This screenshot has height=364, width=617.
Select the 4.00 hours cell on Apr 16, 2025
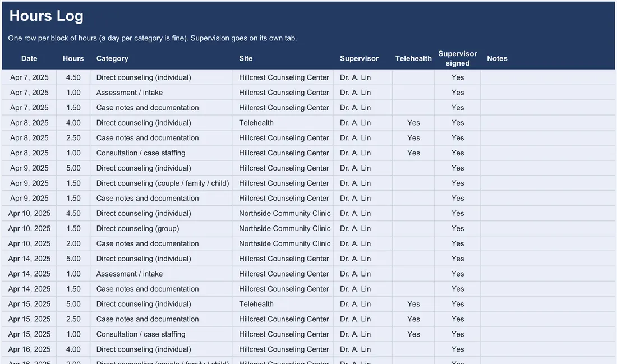(x=73, y=349)
